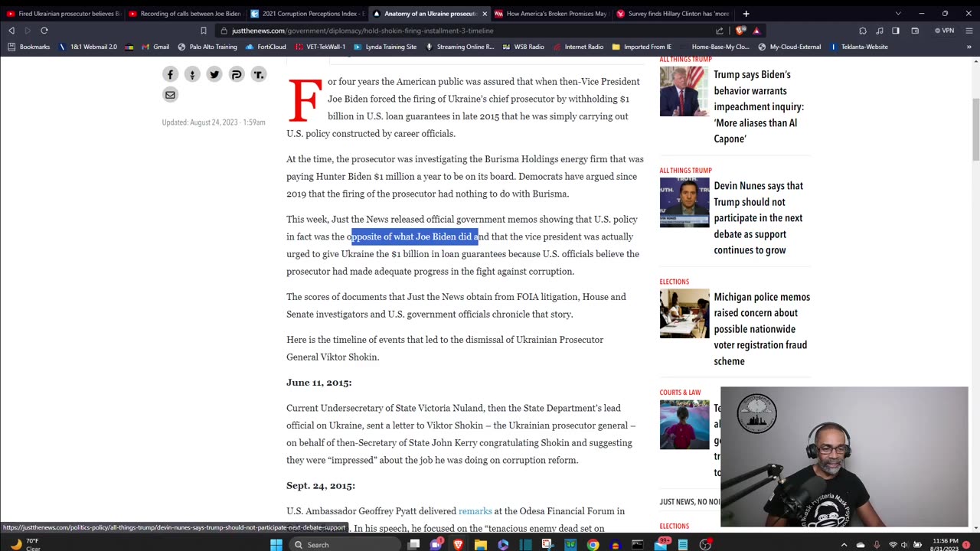The height and width of the screenshot is (551, 980).
Task: Open the Brave main menu hamburger
Action: click(969, 31)
